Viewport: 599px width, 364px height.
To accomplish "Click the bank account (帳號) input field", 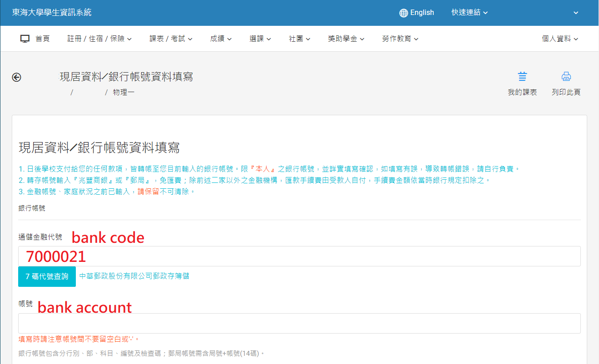I will [299, 324].
